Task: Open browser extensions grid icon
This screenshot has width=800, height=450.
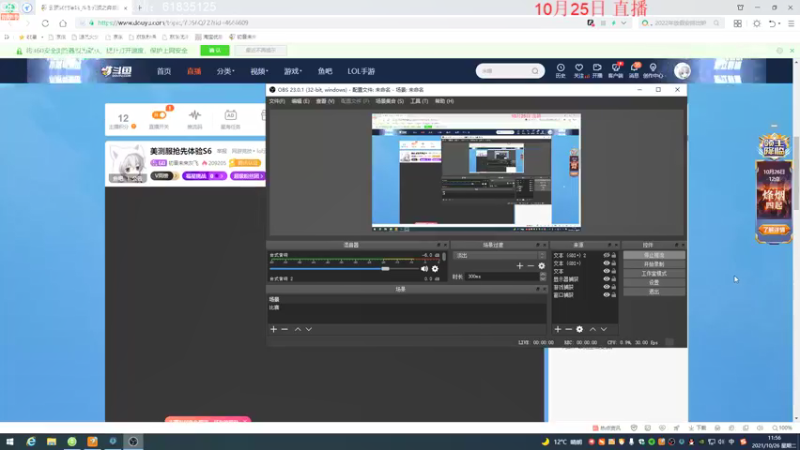Action: [x=738, y=23]
